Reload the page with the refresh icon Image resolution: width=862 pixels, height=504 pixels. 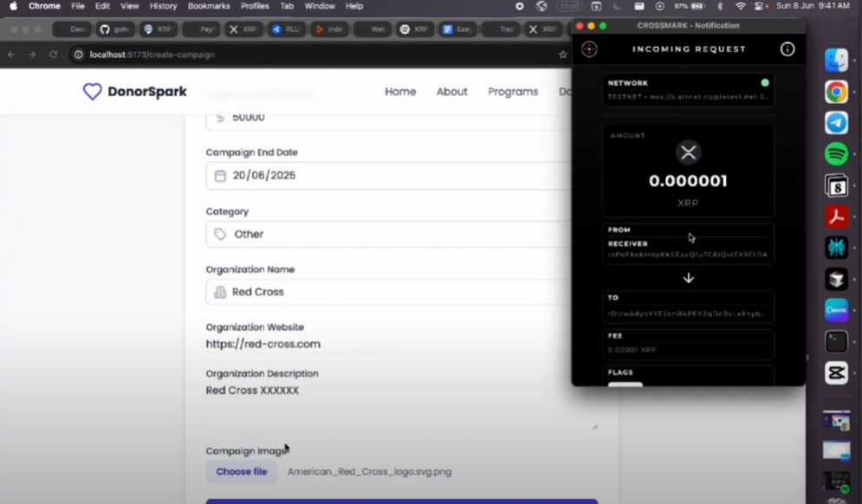(54, 55)
